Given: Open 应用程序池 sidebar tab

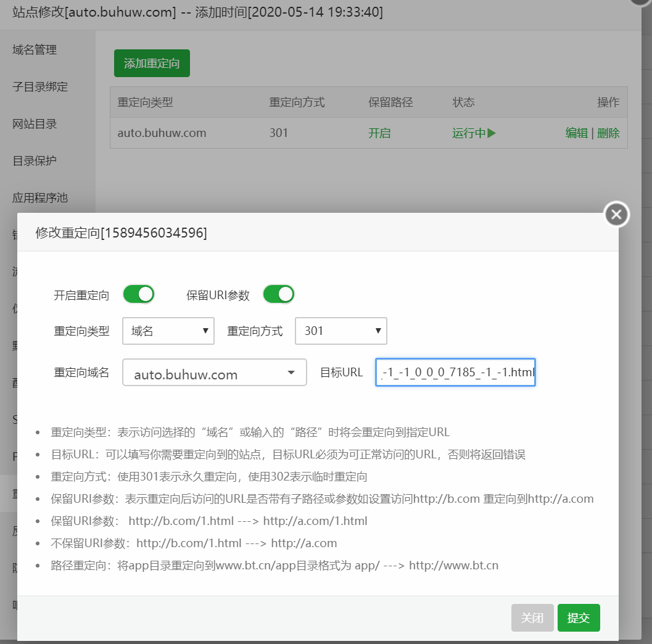Looking at the screenshot, I should point(40,198).
